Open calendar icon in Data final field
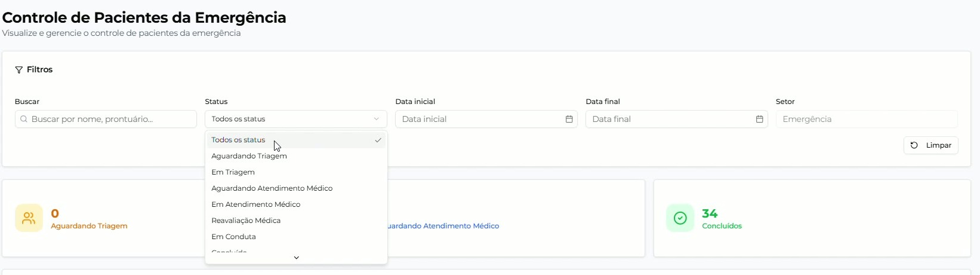Screen dimensions: 980x275 (759, 119)
